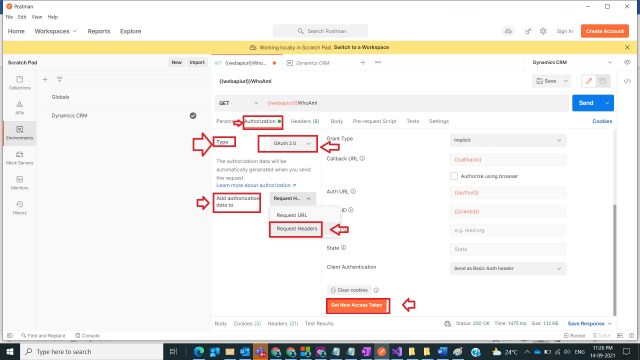Open Visual Studio from the taskbar
Screen dimensions: 640x360
pyautogui.click(x=397, y=351)
